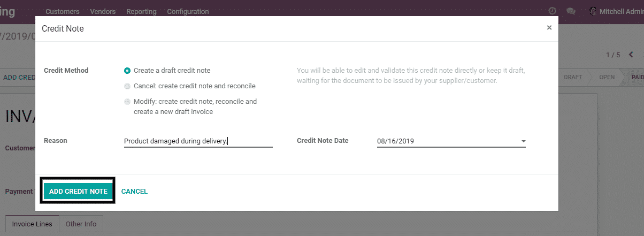The image size is (644, 236).
Task: Expand the Reporting menu
Action: coord(141,11)
